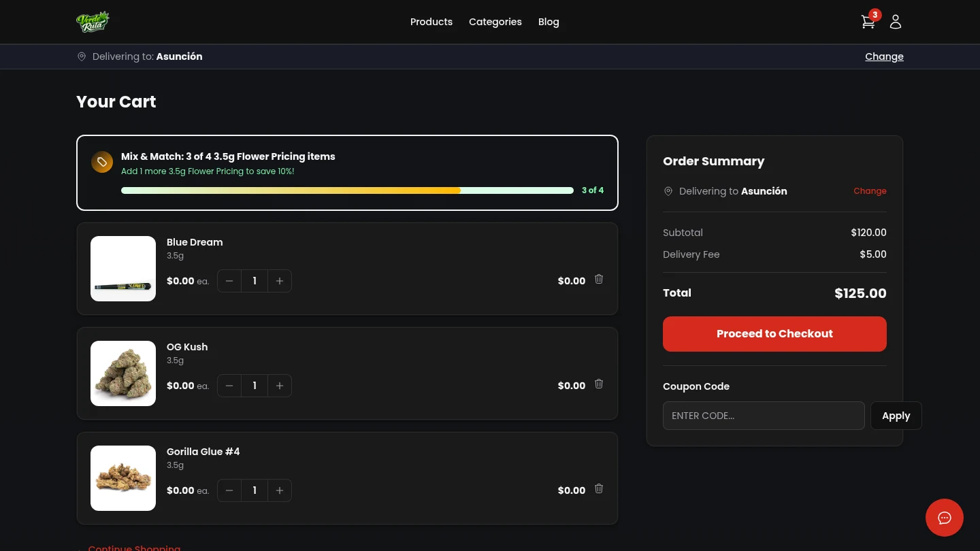Open the Blog page
Screen dimensions: 980x551
click(549, 22)
